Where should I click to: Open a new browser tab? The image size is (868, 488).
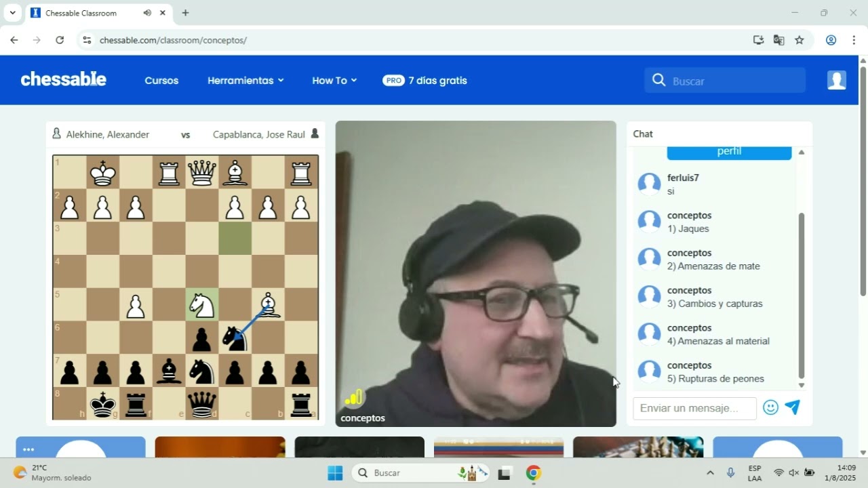point(185,13)
